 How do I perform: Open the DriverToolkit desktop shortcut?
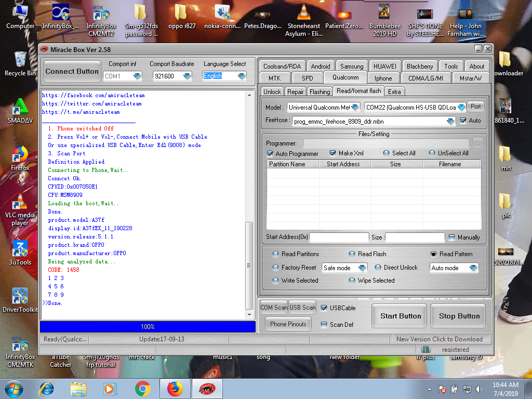pyautogui.click(x=20, y=300)
